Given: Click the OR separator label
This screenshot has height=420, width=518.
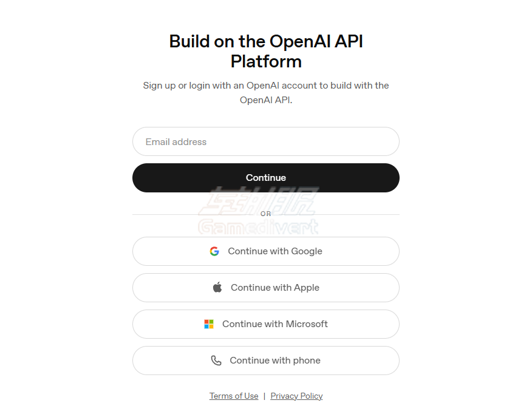Looking at the screenshot, I should click(265, 214).
